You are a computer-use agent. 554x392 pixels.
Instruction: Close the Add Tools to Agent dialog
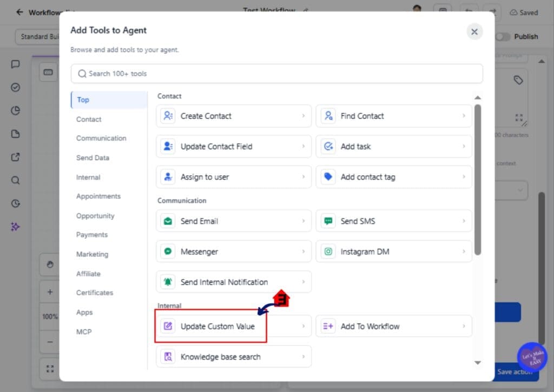tap(474, 32)
